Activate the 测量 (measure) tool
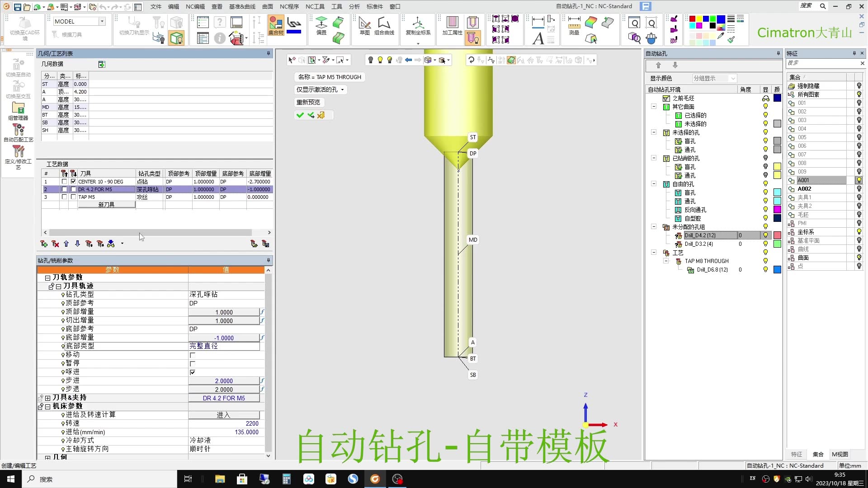The width and height of the screenshot is (868, 488). coord(574,27)
